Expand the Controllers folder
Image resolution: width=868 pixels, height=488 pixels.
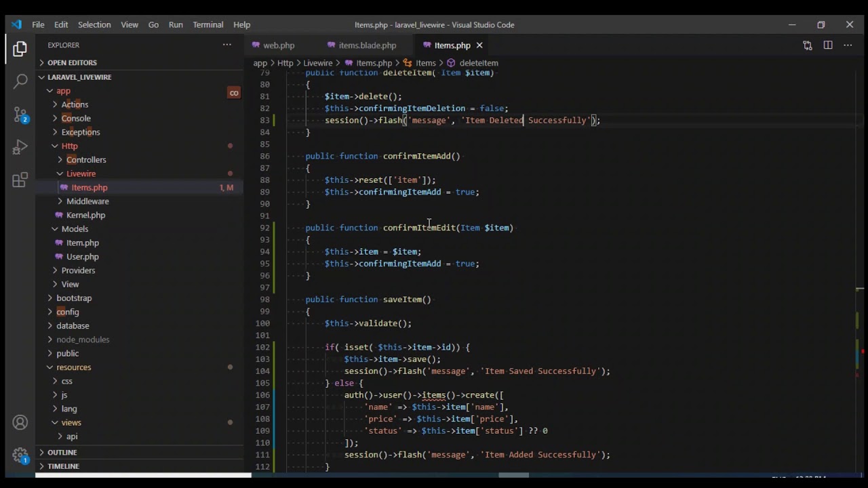(86, 160)
